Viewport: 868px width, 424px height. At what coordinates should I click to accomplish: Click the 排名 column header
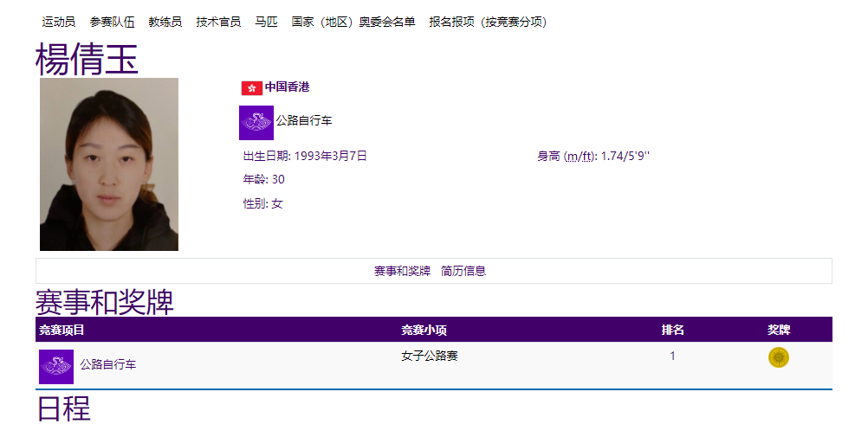coord(672,330)
